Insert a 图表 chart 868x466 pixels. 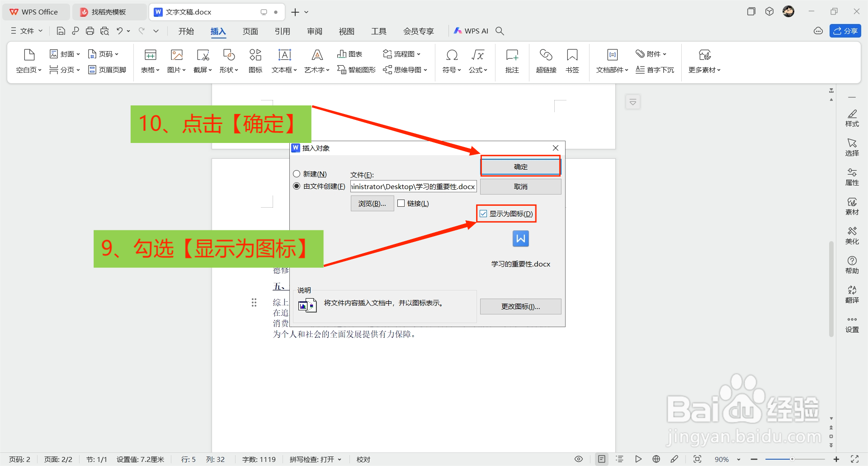click(x=350, y=54)
